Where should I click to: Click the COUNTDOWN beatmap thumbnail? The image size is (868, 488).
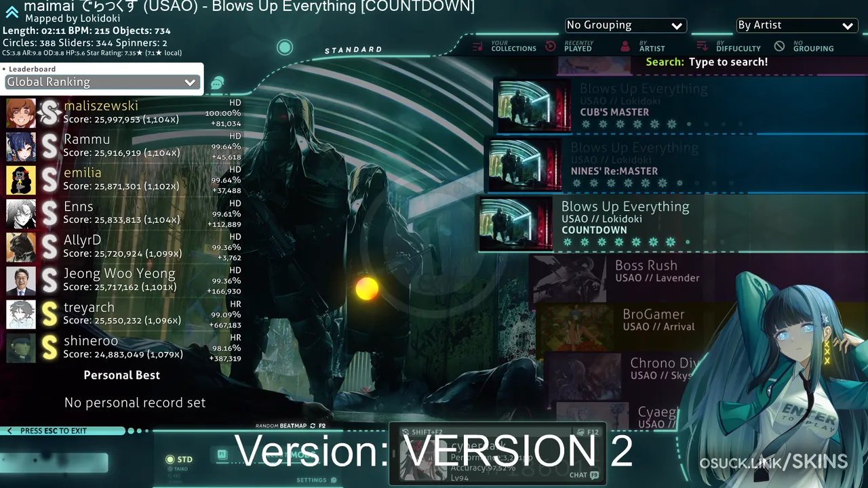[515, 224]
